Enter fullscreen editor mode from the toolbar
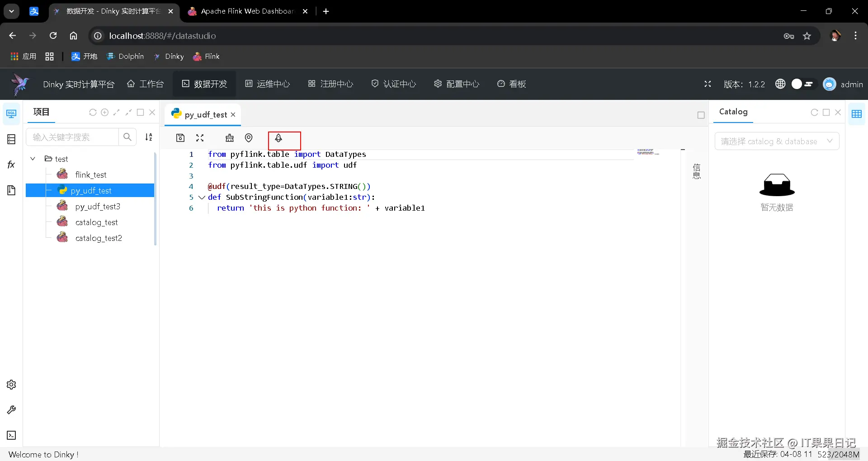The height and width of the screenshot is (461, 868). [200, 138]
